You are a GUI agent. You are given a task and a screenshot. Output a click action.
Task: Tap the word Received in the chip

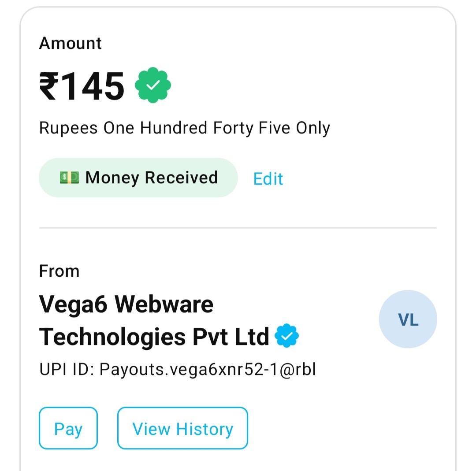[181, 178]
